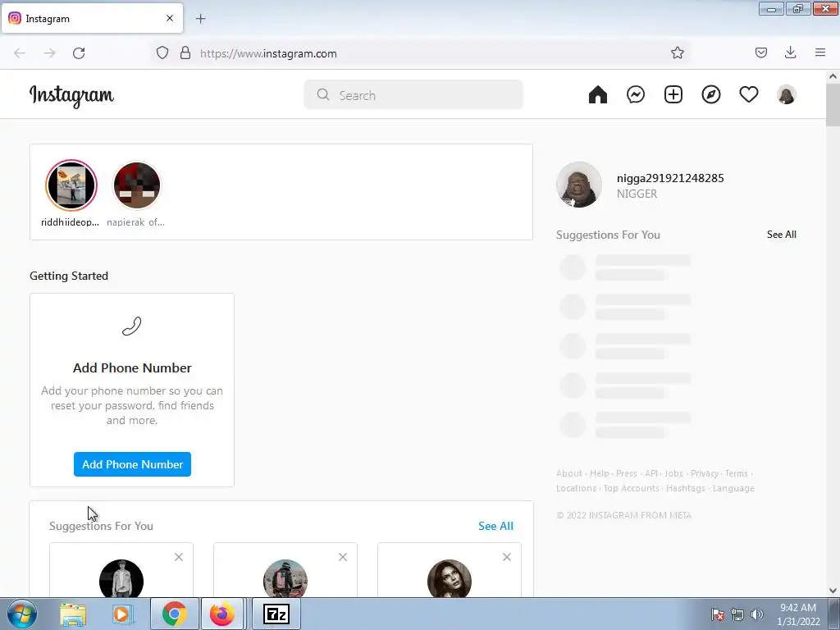Open 7-Zip from taskbar

276,614
